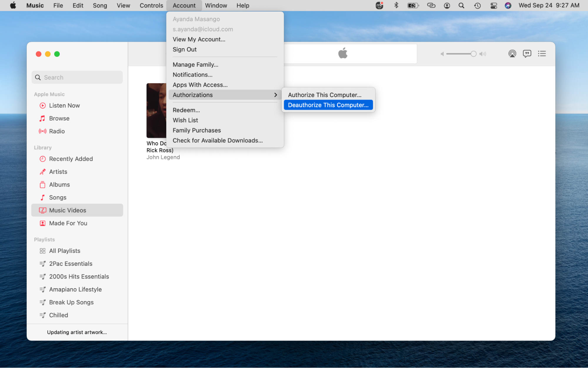The height and width of the screenshot is (368, 588).
Task: Choose Deauthorize This Computer
Action: [x=328, y=105]
